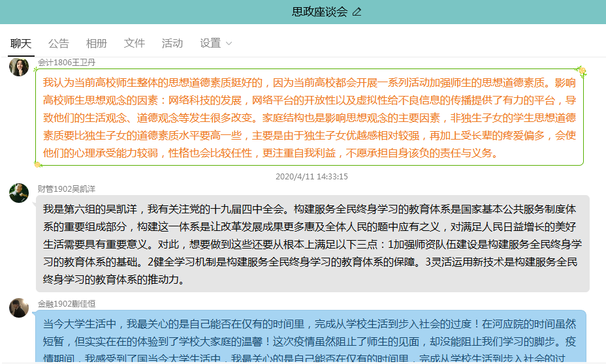Click the 2020/4/11 14:33:15 timestamp
606x364 pixels.
(311, 176)
